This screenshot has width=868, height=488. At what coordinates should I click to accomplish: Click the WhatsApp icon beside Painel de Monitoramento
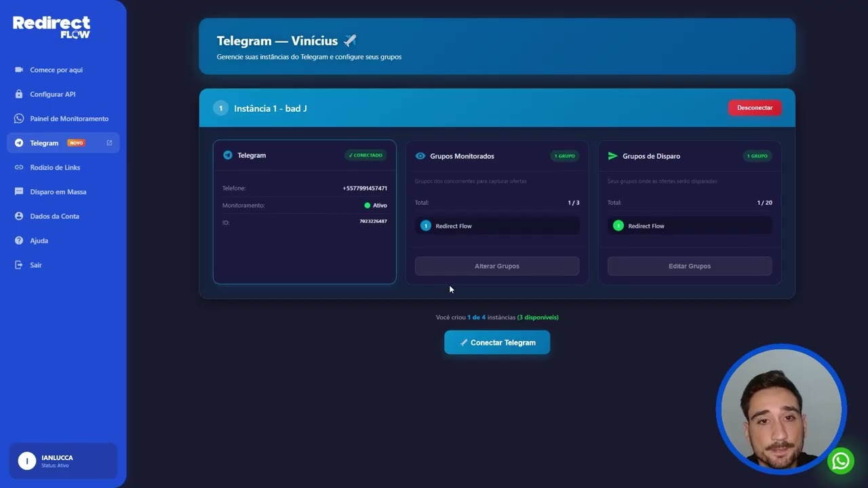[19, 119]
